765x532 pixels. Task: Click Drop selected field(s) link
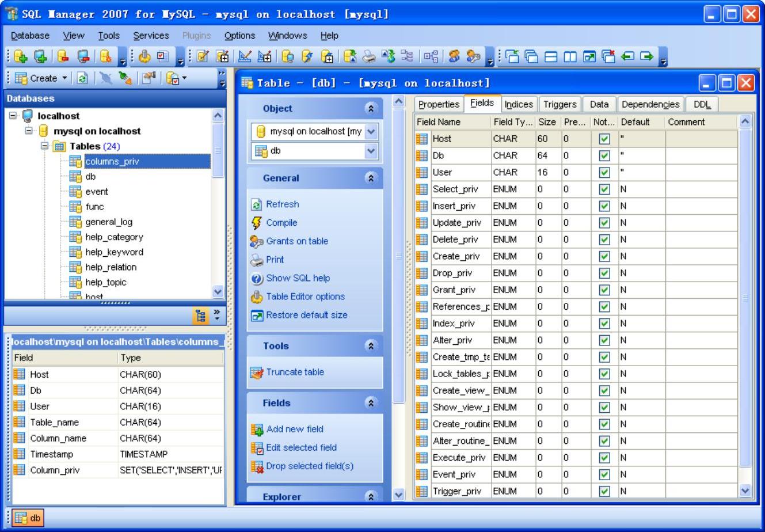[x=310, y=466]
